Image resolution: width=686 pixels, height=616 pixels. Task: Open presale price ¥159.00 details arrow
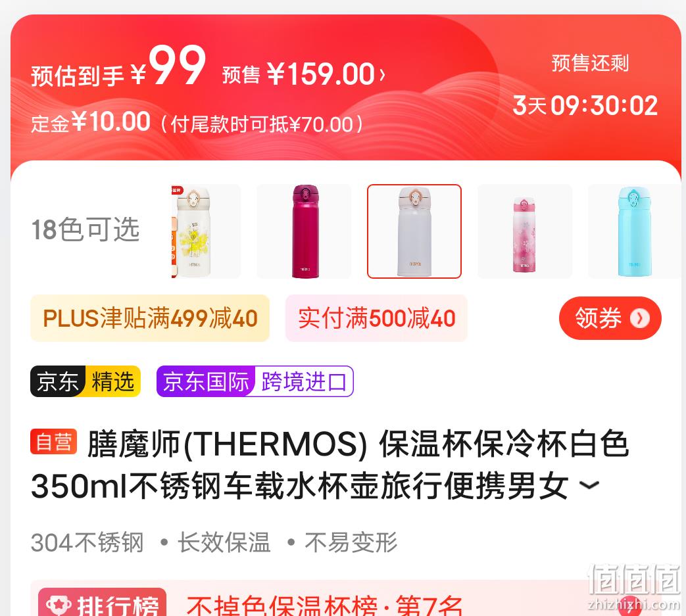(382, 75)
